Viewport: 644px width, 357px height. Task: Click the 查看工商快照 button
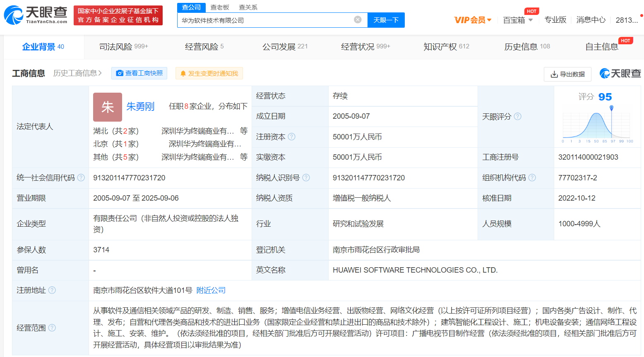pyautogui.click(x=139, y=73)
